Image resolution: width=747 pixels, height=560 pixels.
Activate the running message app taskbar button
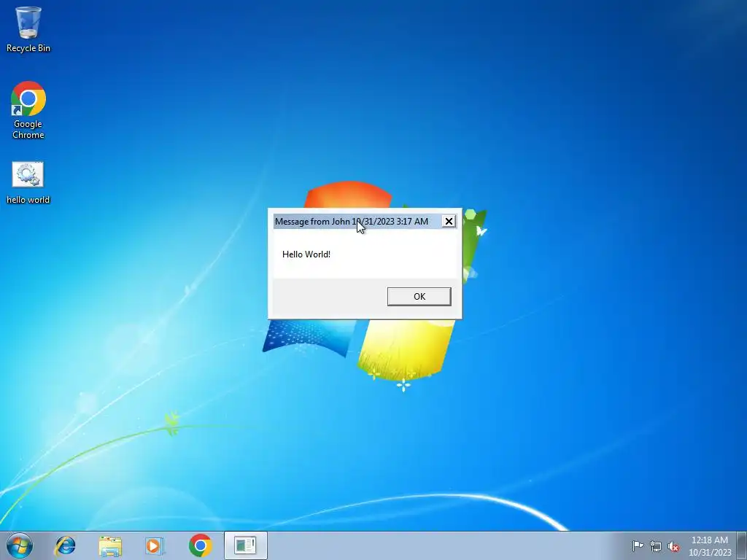[x=245, y=545]
